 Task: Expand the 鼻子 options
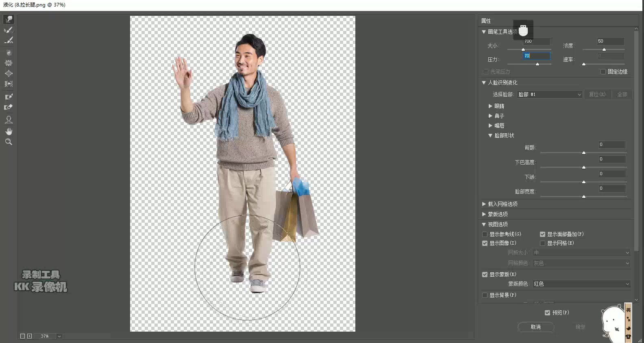(490, 116)
